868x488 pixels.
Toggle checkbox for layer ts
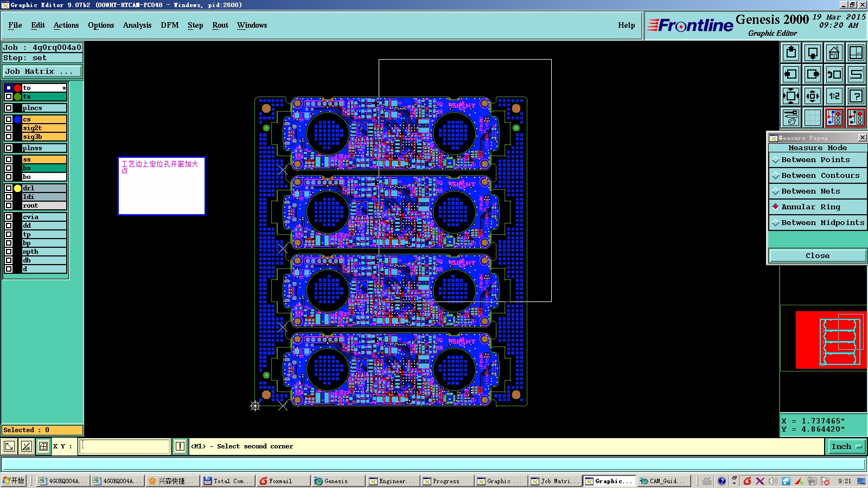click(x=9, y=97)
